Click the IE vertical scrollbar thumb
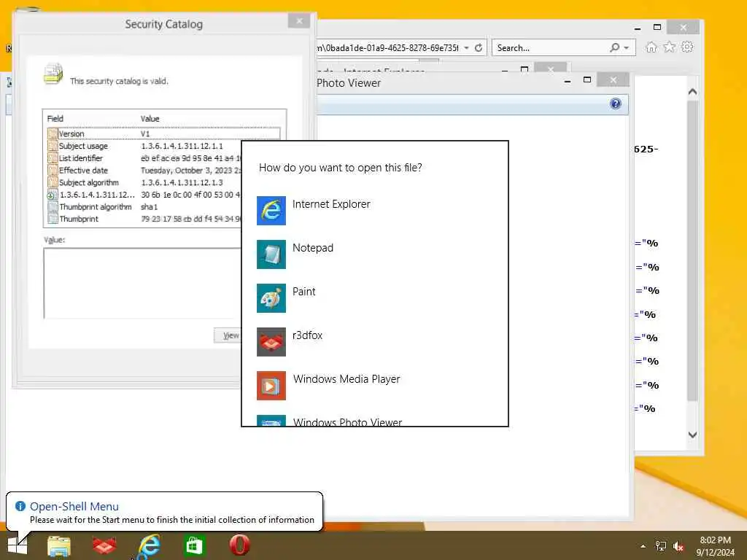 (692, 250)
